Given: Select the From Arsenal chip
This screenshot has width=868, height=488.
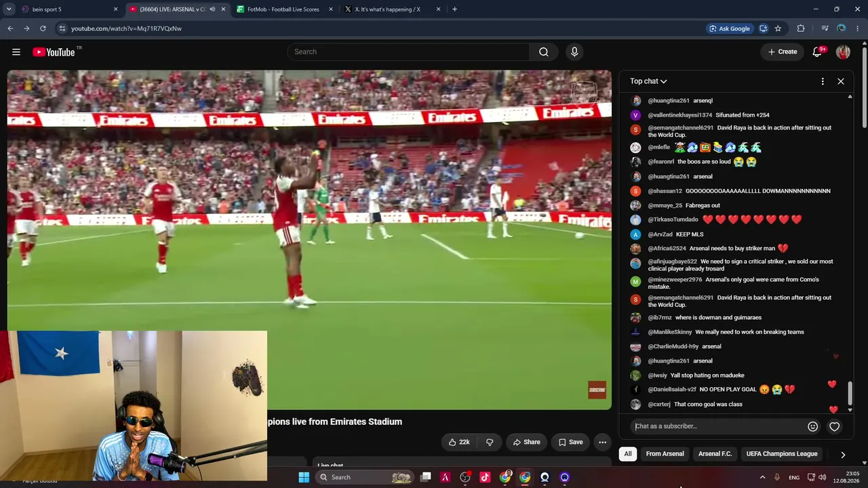Looking at the screenshot, I should (665, 454).
